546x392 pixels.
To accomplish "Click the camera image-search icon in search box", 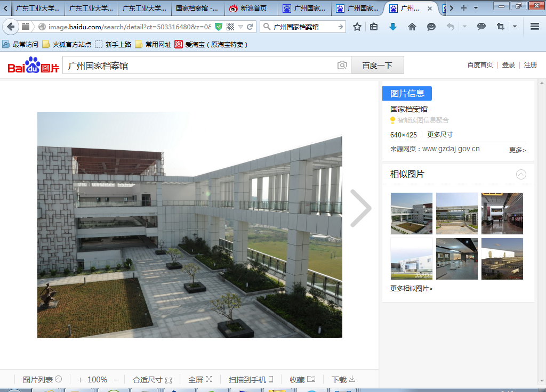I will point(342,65).
